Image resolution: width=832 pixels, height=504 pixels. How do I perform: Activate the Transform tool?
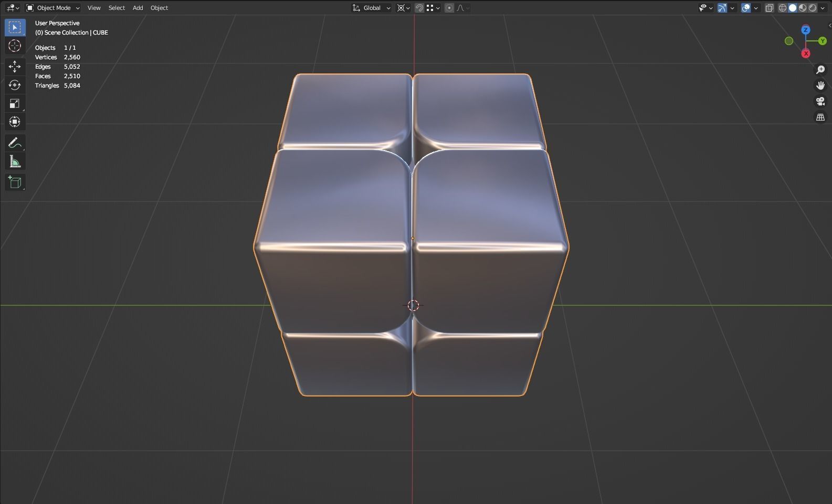15,122
